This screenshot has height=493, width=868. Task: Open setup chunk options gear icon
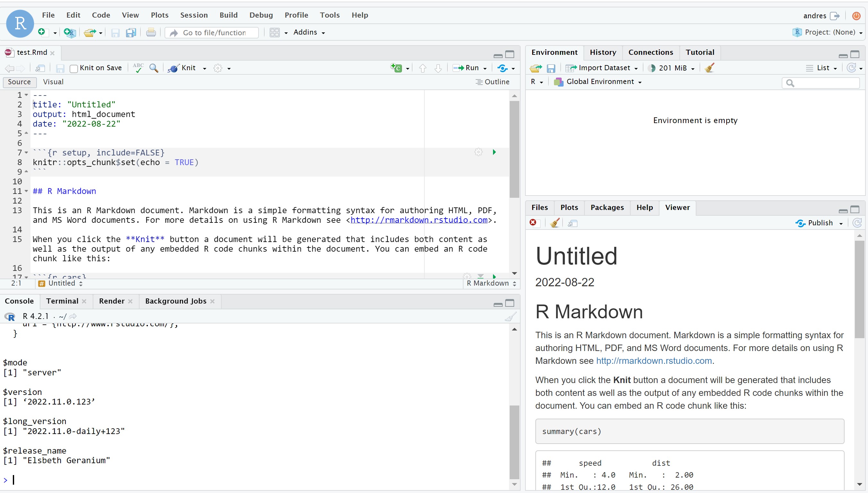point(478,152)
